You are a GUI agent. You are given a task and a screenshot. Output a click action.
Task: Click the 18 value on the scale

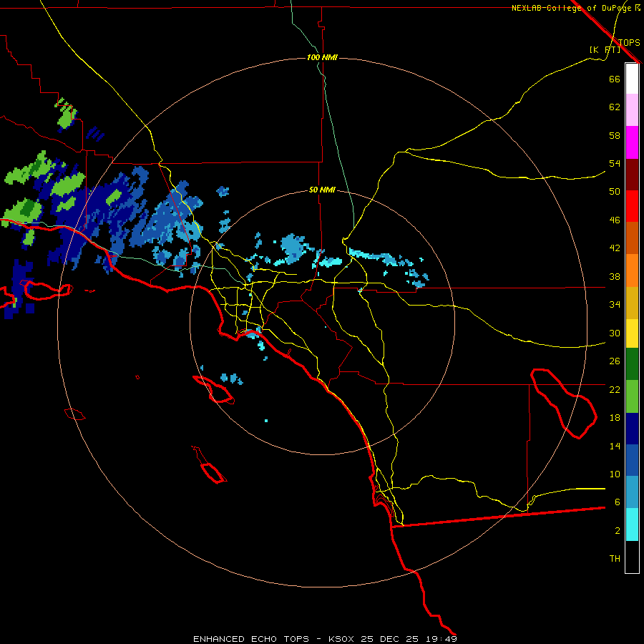pos(615,418)
